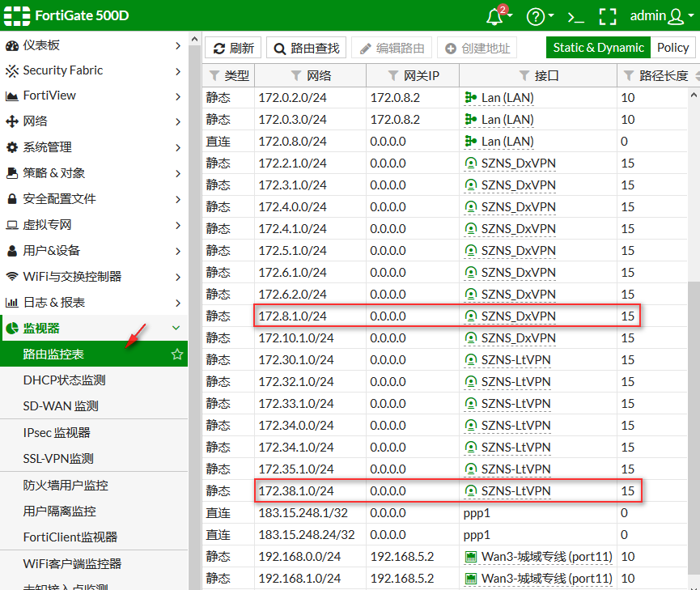Click the 路由查找 button

(306, 48)
